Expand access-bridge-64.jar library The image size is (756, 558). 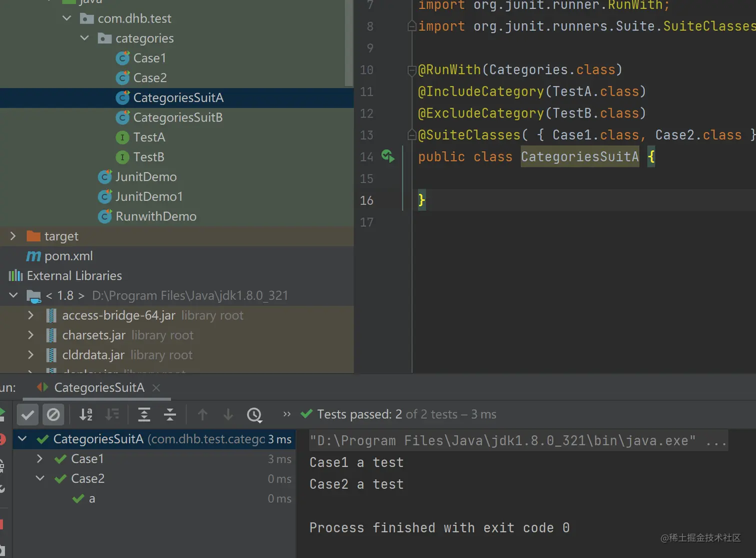(x=31, y=315)
